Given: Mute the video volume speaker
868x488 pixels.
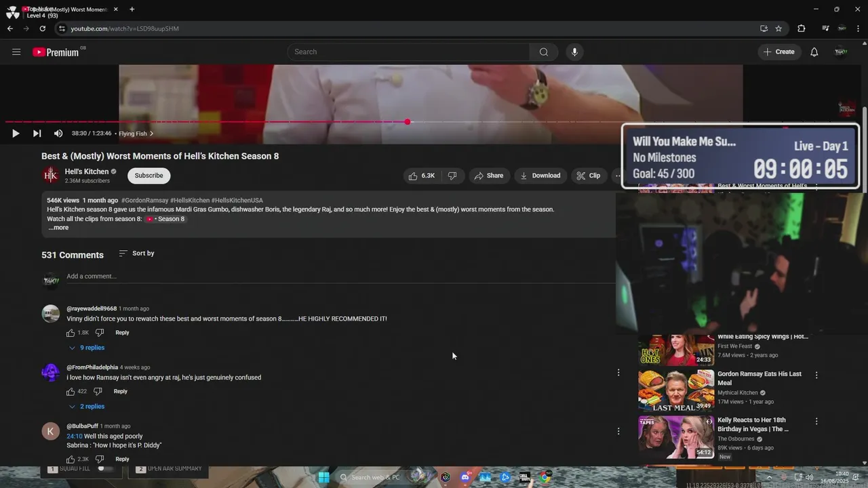Looking at the screenshot, I should coord(58,134).
